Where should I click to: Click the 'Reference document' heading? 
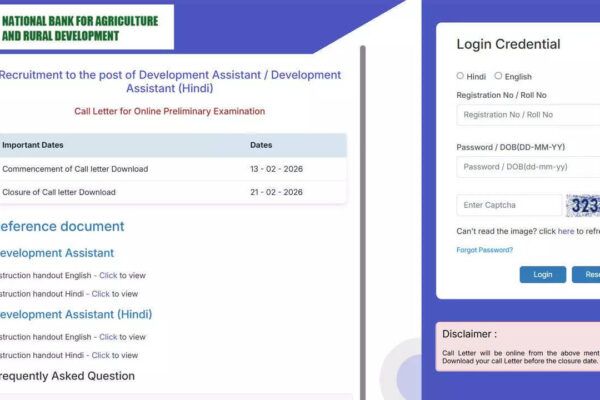click(62, 226)
